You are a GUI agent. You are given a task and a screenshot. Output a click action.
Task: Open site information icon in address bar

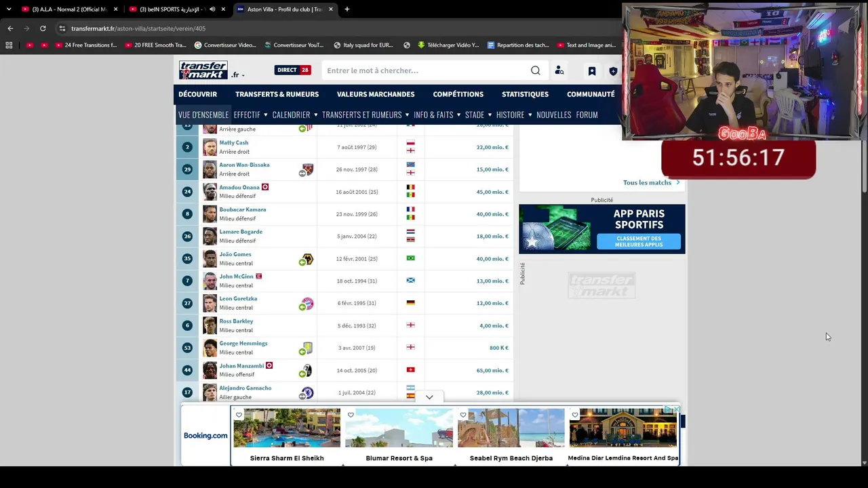[62, 28]
